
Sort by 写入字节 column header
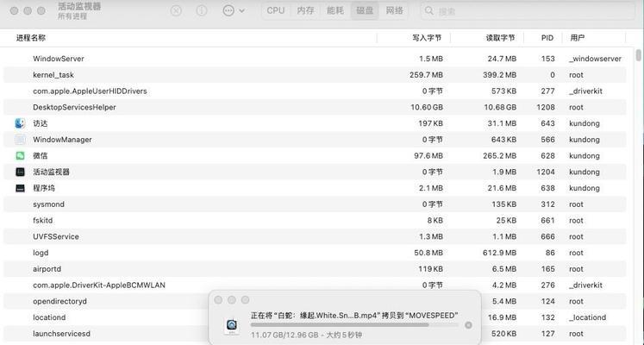click(x=427, y=38)
